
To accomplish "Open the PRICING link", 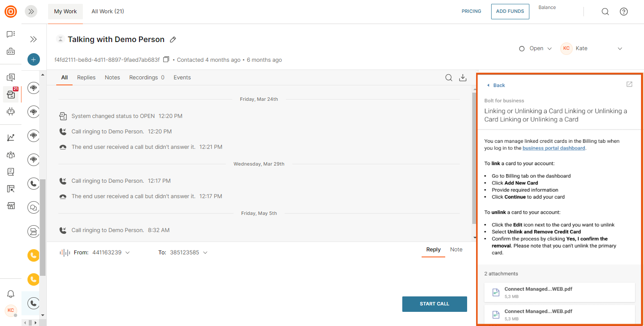I will click(x=471, y=12).
